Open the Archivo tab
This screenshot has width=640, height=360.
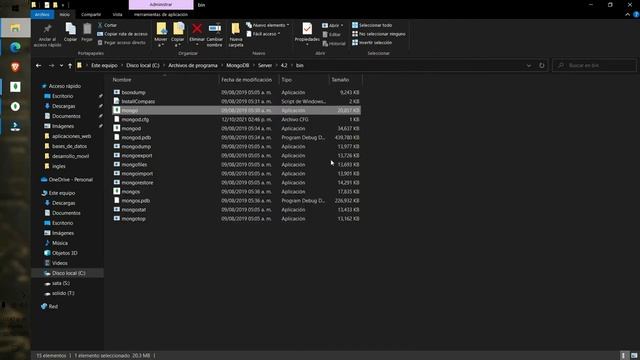(42, 14)
